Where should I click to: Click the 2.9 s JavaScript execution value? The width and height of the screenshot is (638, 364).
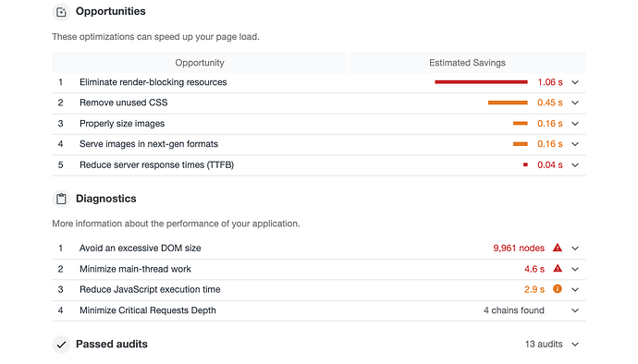click(x=534, y=289)
